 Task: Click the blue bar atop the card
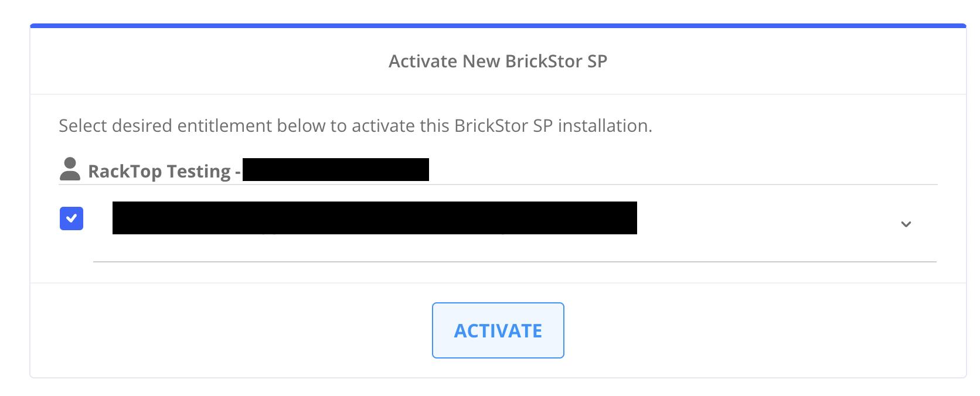click(x=498, y=26)
